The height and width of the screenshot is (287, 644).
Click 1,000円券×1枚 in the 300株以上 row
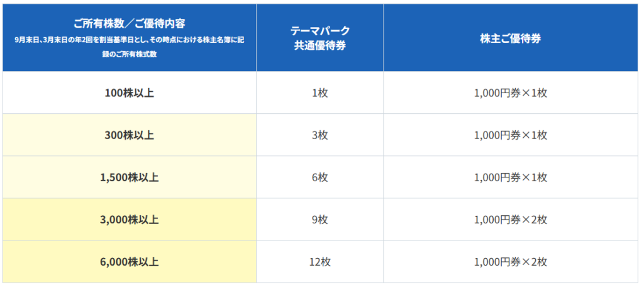coord(511,135)
